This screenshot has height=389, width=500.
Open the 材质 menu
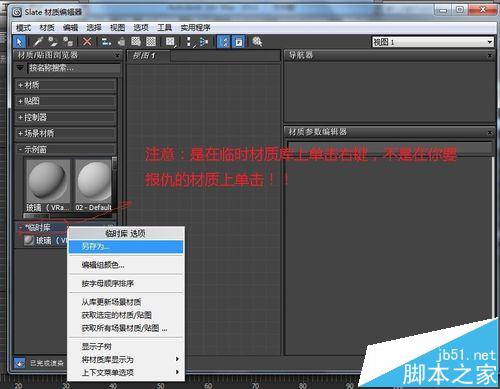[x=47, y=28]
